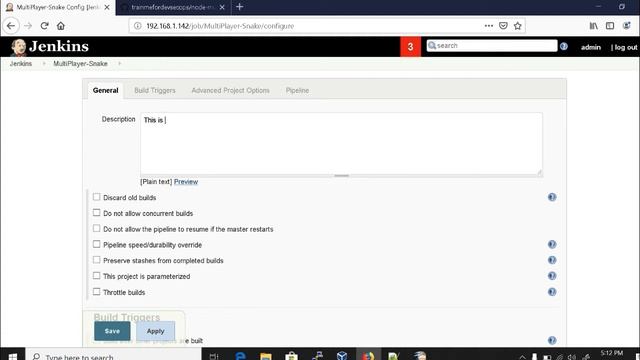Open MultiPlayer-Snake breadcrumb link
The width and height of the screenshot is (640, 360).
80,64
